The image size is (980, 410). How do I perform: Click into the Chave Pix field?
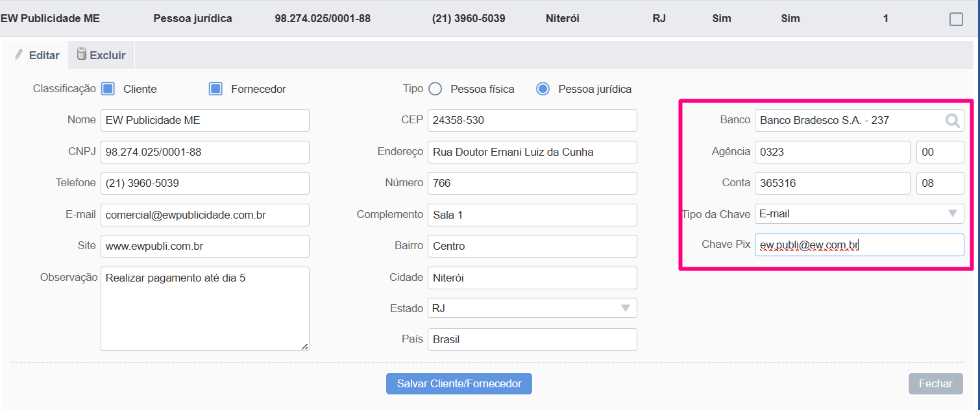[859, 245]
